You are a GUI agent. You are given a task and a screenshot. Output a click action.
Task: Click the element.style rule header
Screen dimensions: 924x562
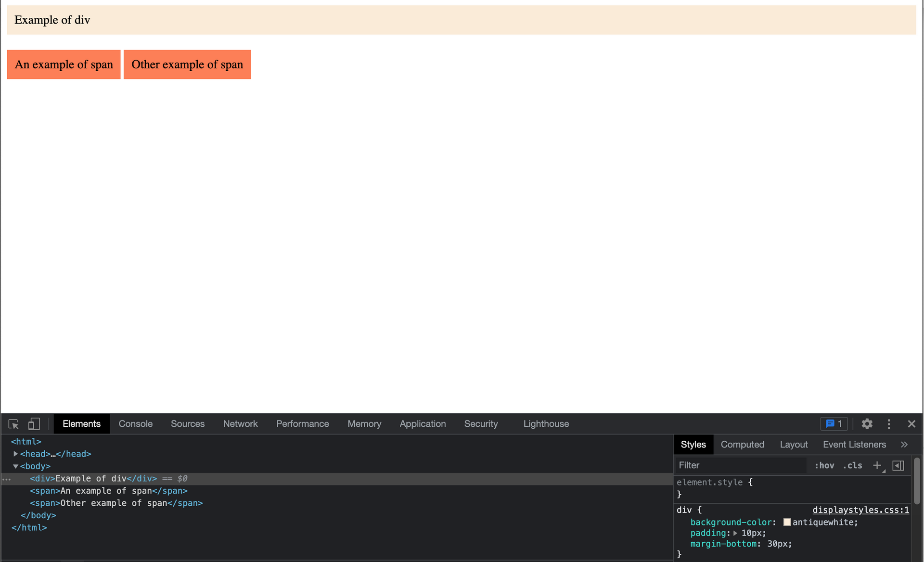coord(710,482)
